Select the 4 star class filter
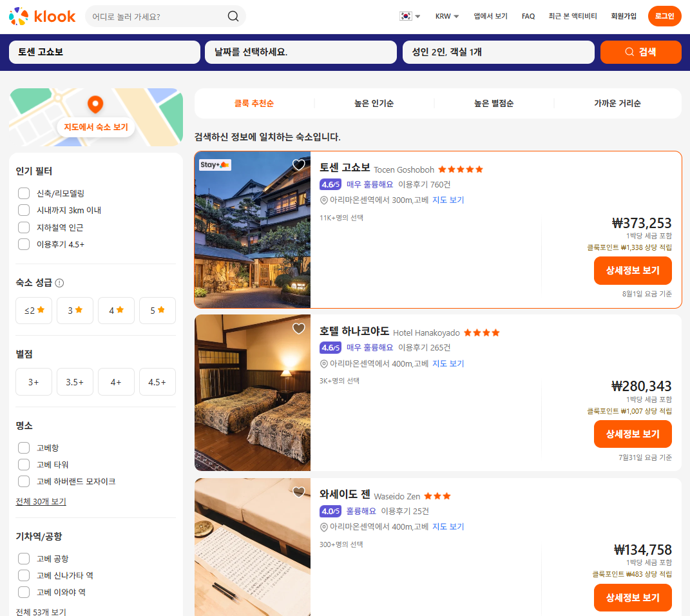Viewport: 690px width, 616px height. click(116, 311)
